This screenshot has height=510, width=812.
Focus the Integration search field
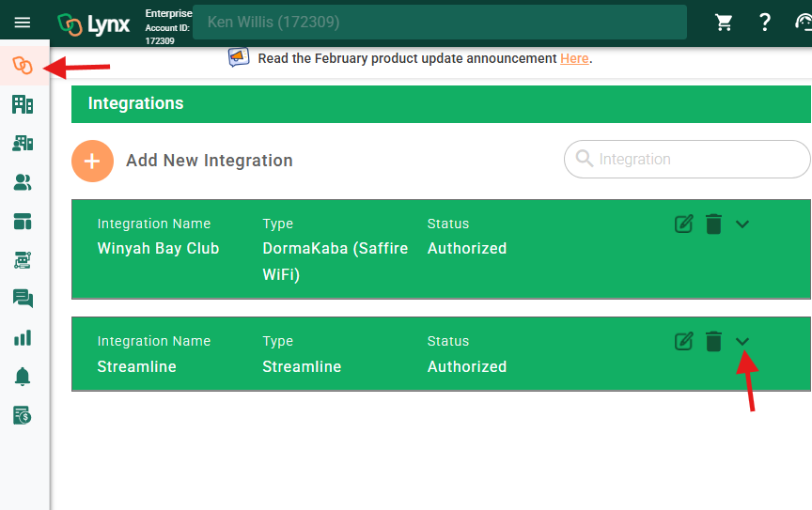pyautogui.click(x=687, y=159)
